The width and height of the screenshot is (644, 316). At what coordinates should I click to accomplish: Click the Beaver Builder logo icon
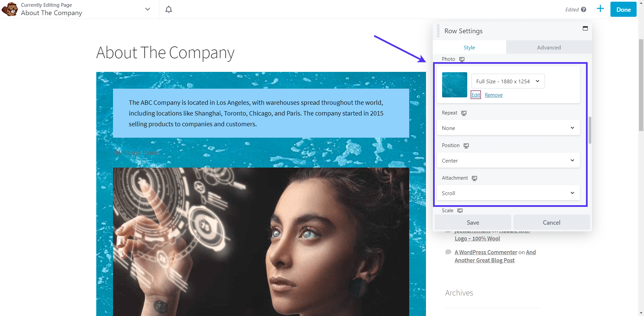pyautogui.click(x=9, y=9)
